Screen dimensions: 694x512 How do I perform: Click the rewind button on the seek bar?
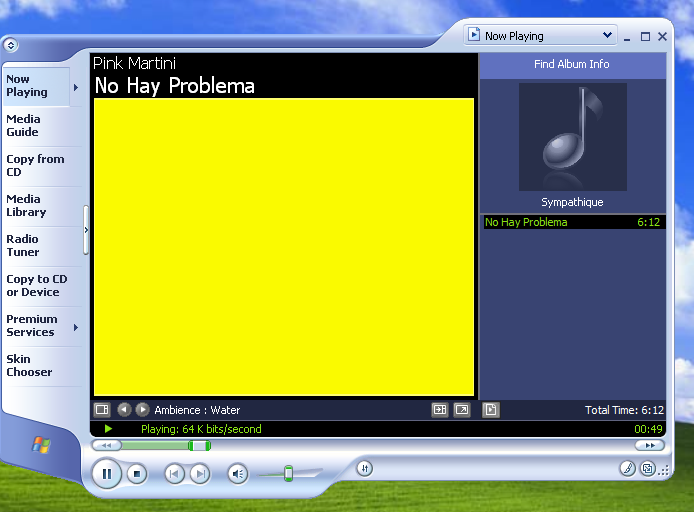click(106, 446)
